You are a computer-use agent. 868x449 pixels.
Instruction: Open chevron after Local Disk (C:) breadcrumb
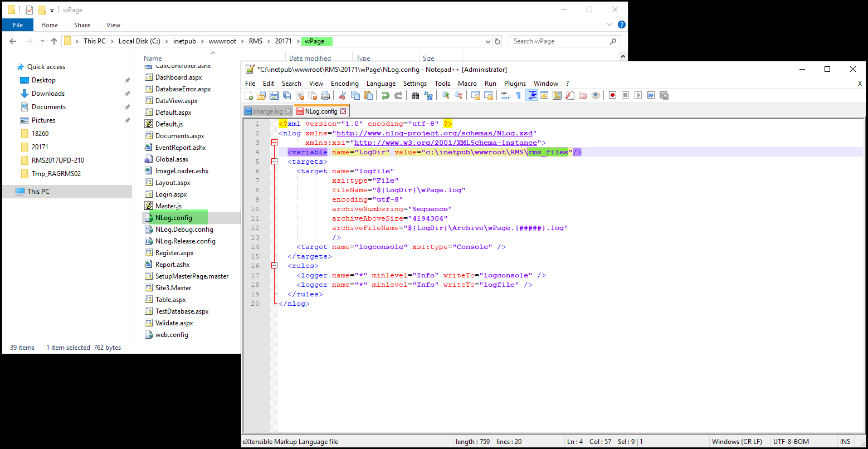[167, 41]
